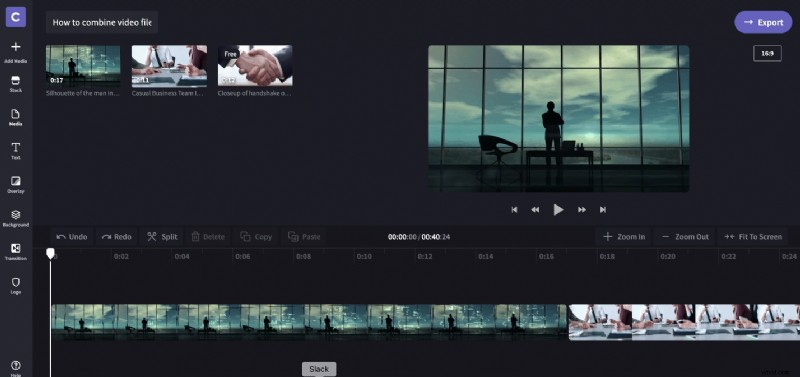This screenshot has width=800, height=377.
Task: Edit the project title field
Action: coord(102,22)
